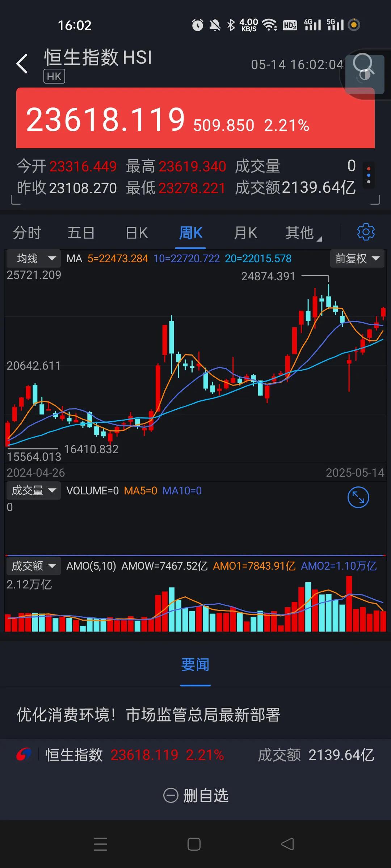Tap VOLUME=0 label

point(93,491)
